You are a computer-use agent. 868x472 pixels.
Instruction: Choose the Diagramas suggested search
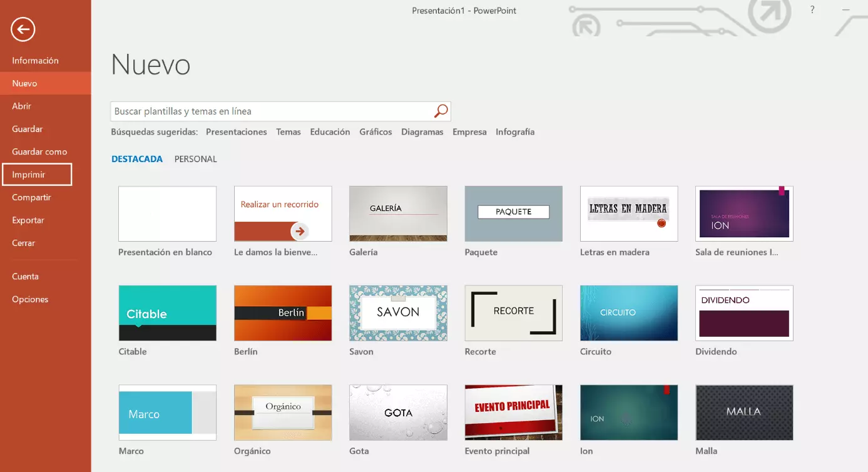click(x=422, y=132)
